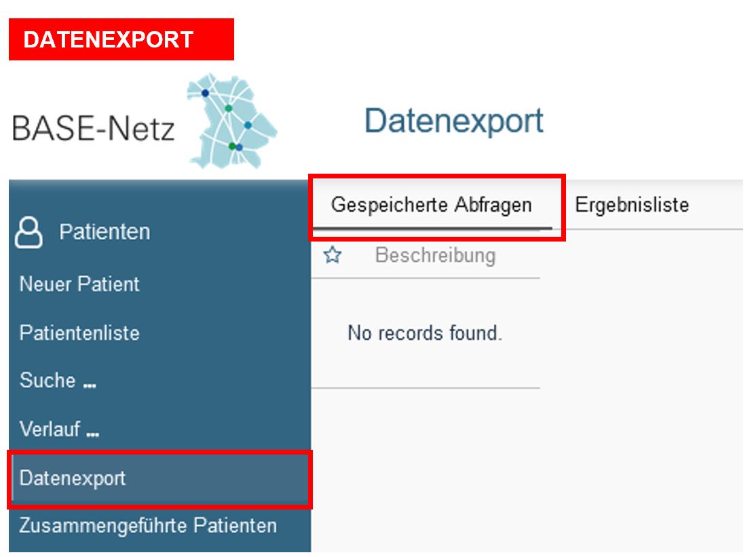Screen dimensions: 756x557
Task: Click the Suche menu entry text
Action: pos(48,381)
